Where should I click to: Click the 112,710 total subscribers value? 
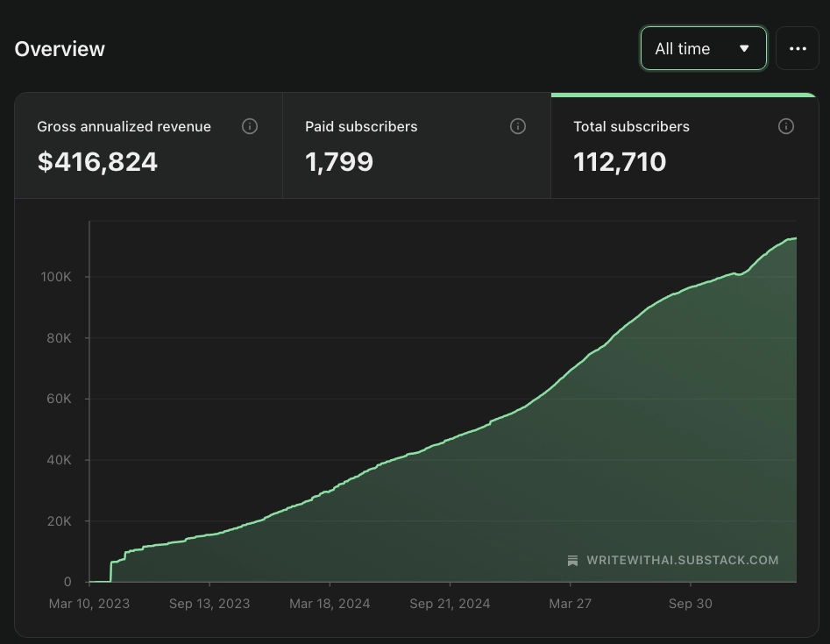point(620,162)
